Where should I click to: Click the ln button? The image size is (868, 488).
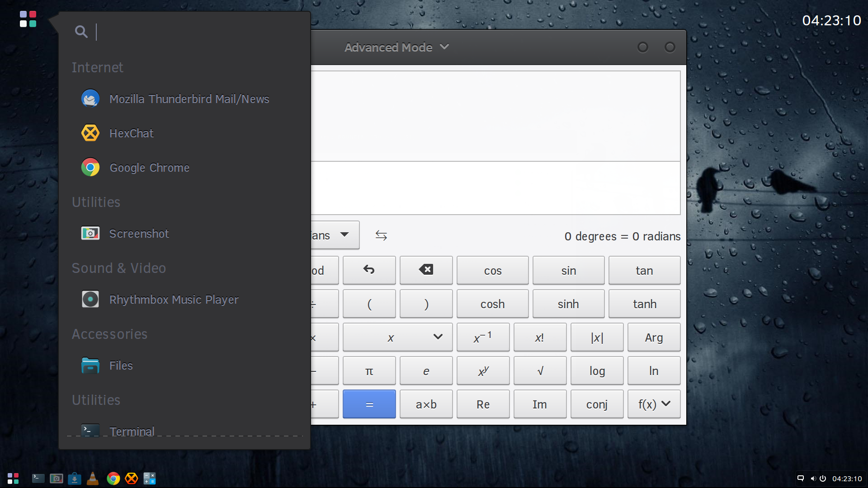(654, 371)
